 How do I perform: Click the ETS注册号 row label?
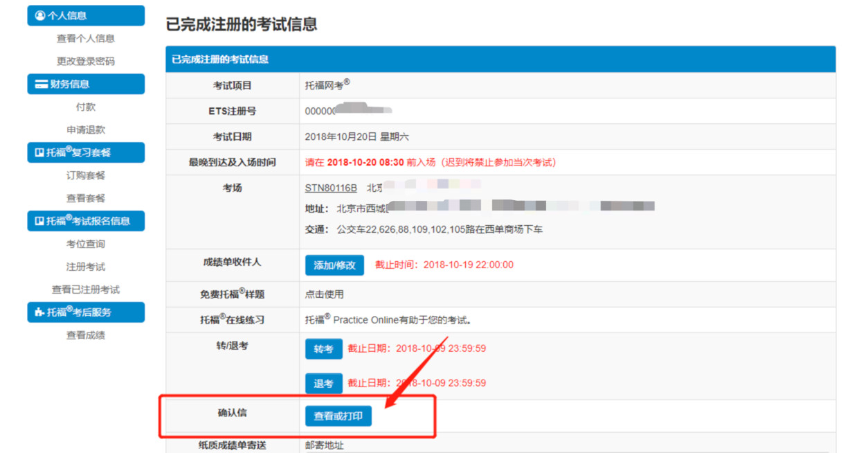click(x=233, y=111)
